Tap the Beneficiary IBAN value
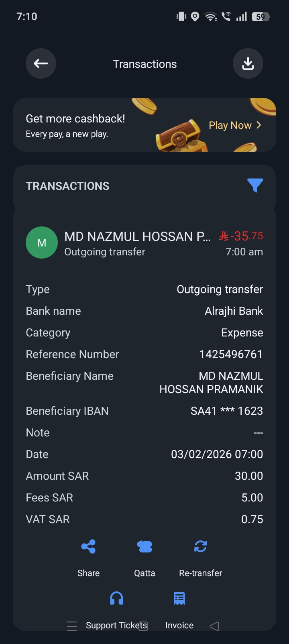This screenshot has height=644, width=289. click(227, 411)
